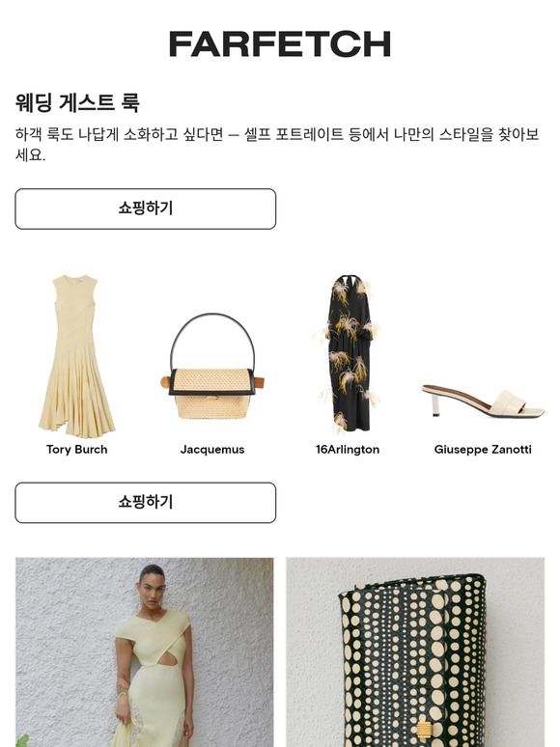Screen dimensions: 560x747
Task: Click the heel of the Giuseppe Zanotti sandal
Action: pos(435,404)
